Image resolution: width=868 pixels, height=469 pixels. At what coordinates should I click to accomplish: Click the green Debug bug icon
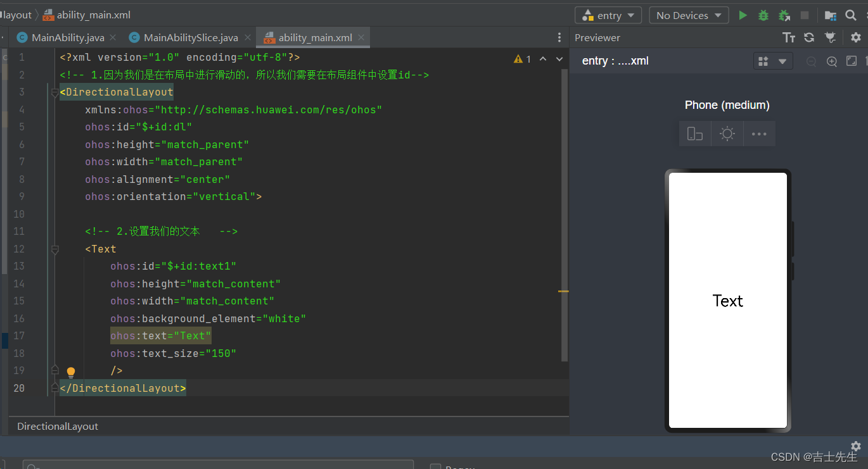763,15
